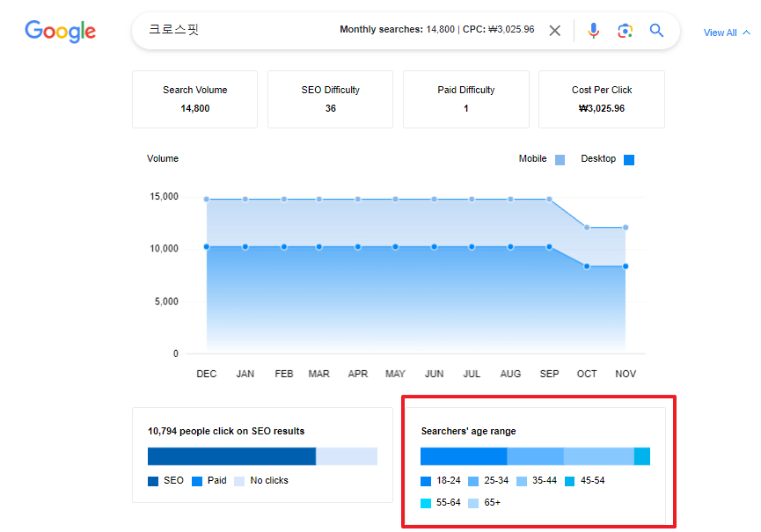Click the 35-44 legend swatch
This screenshot has height=532, width=761.
pos(522,481)
